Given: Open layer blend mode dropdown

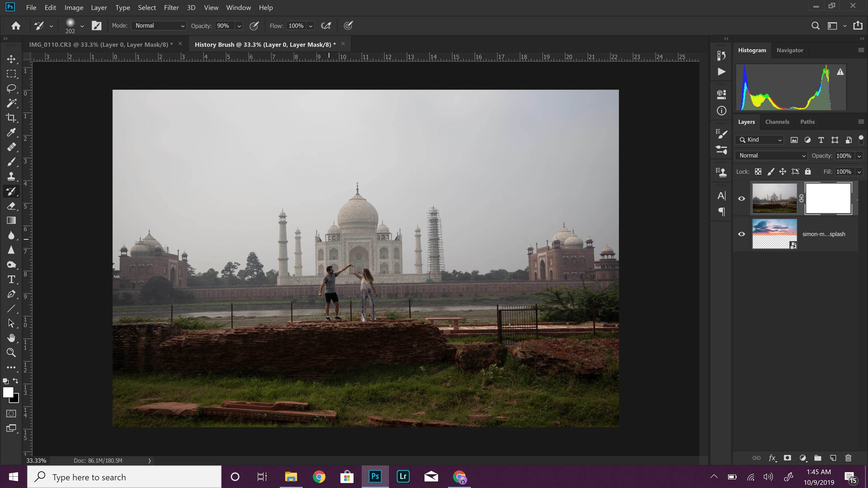Looking at the screenshot, I should (x=771, y=156).
